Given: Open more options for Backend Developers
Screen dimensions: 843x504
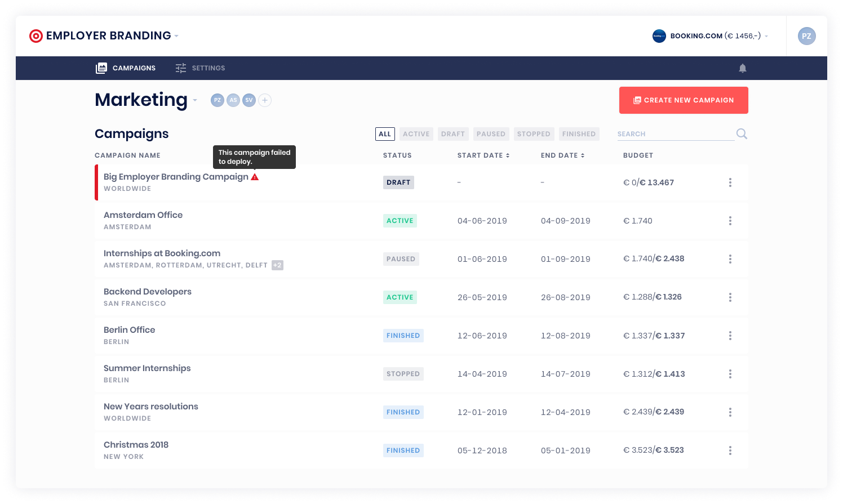Looking at the screenshot, I should [730, 297].
